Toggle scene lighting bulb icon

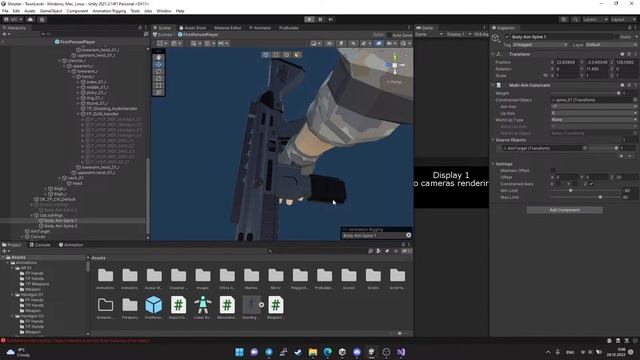click(341, 43)
